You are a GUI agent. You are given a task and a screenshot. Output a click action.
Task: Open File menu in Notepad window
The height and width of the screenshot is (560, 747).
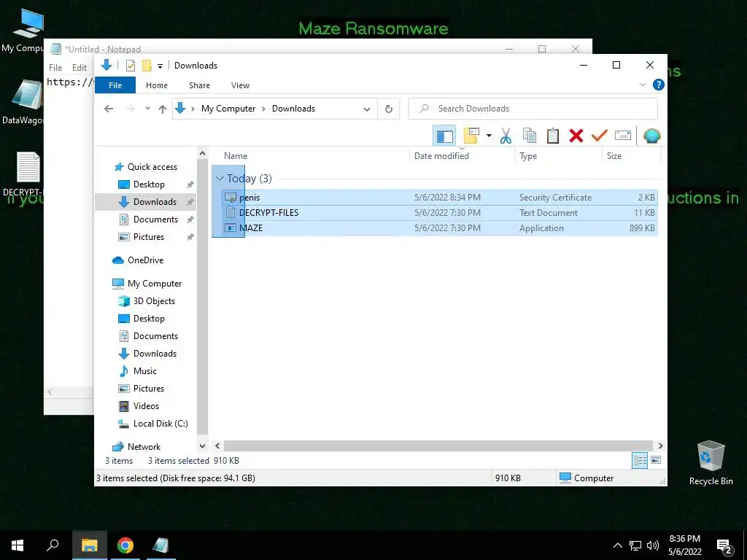pos(55,68)
